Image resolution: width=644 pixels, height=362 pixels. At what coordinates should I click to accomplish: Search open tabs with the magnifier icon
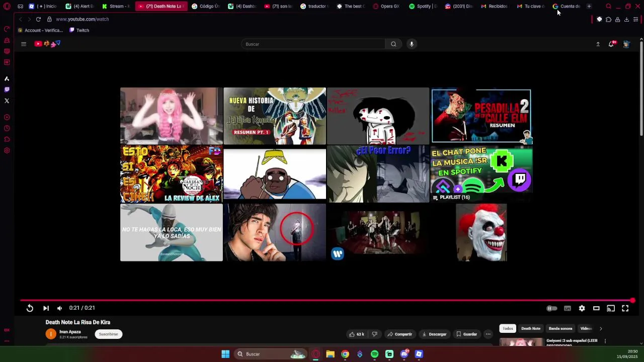(608, 7)
